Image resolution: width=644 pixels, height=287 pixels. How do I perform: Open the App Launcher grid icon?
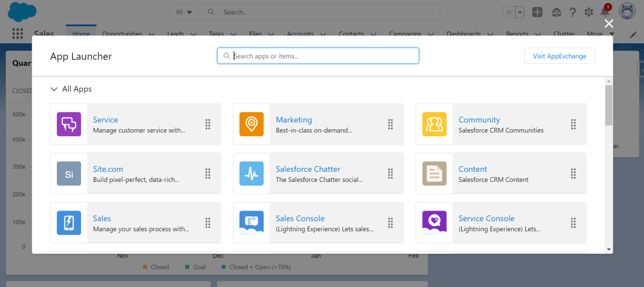(x=18, y=34)
